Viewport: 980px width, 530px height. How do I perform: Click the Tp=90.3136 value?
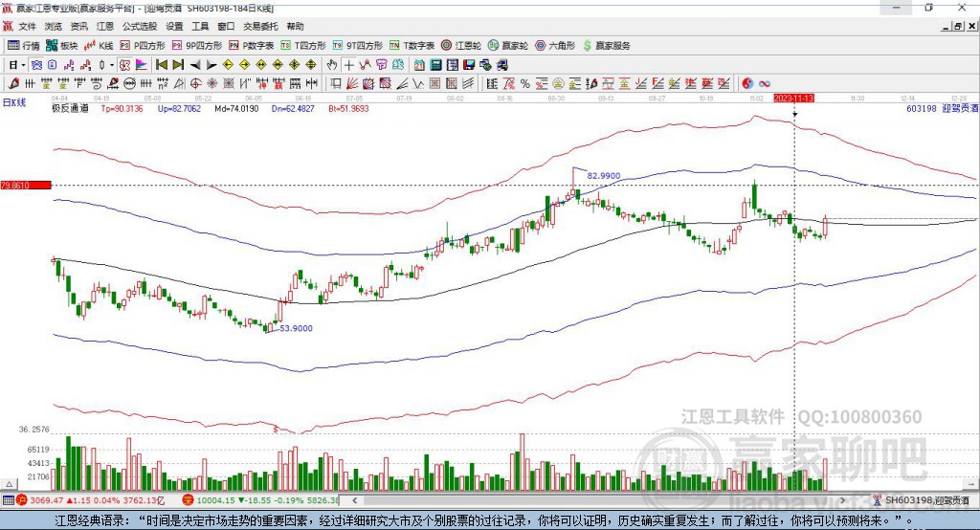pyautogui.click(x=122, y=109)
